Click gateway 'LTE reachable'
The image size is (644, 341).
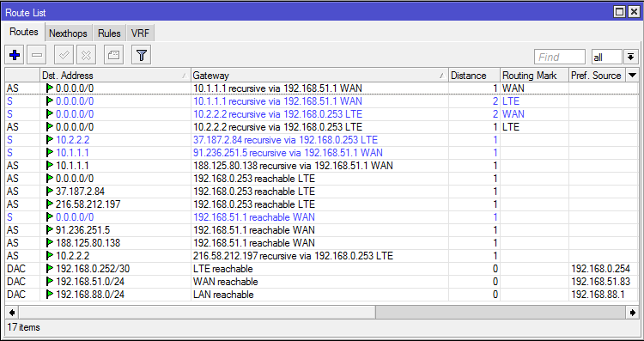tap(222, 269)
